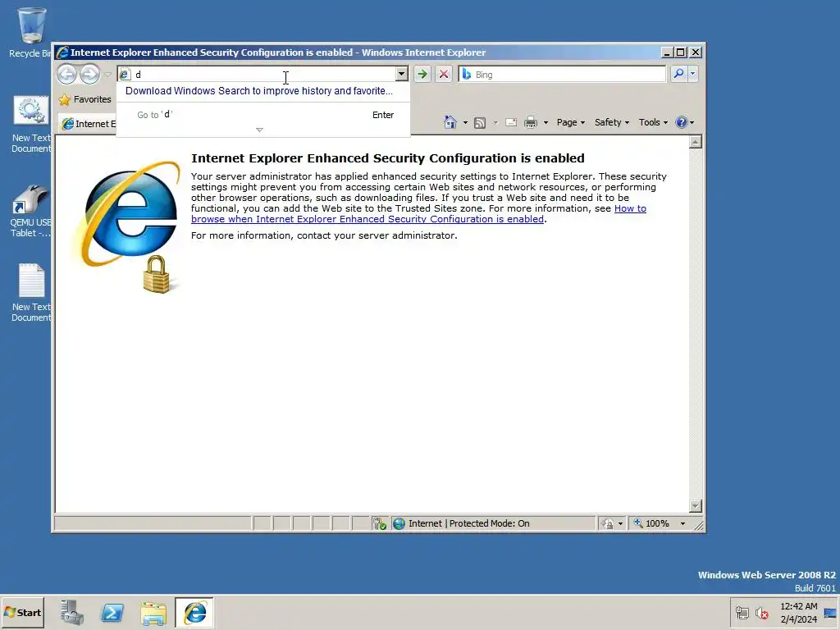
Task: Select blank New Text Document icon
Action: coord(31,293)
